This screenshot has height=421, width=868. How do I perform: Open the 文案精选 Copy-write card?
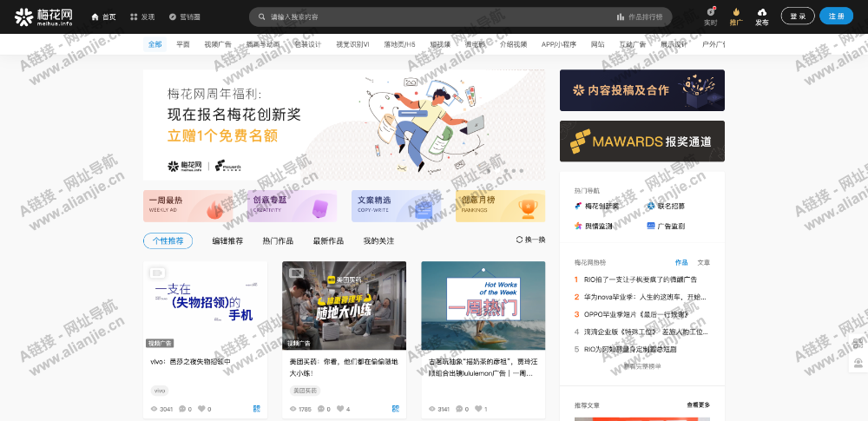point(396,206)
